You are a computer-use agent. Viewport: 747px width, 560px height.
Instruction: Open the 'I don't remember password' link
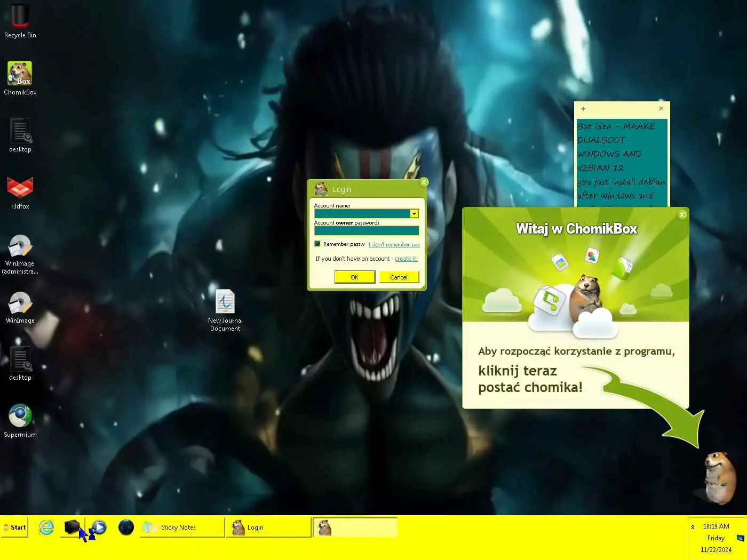coord(394,244)
